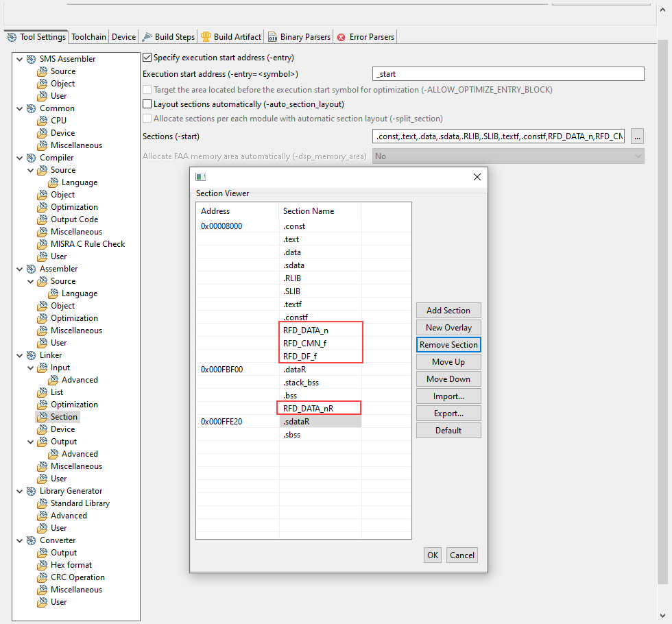
Task: Select the Linker category icon
Action: tap(32, 355)
